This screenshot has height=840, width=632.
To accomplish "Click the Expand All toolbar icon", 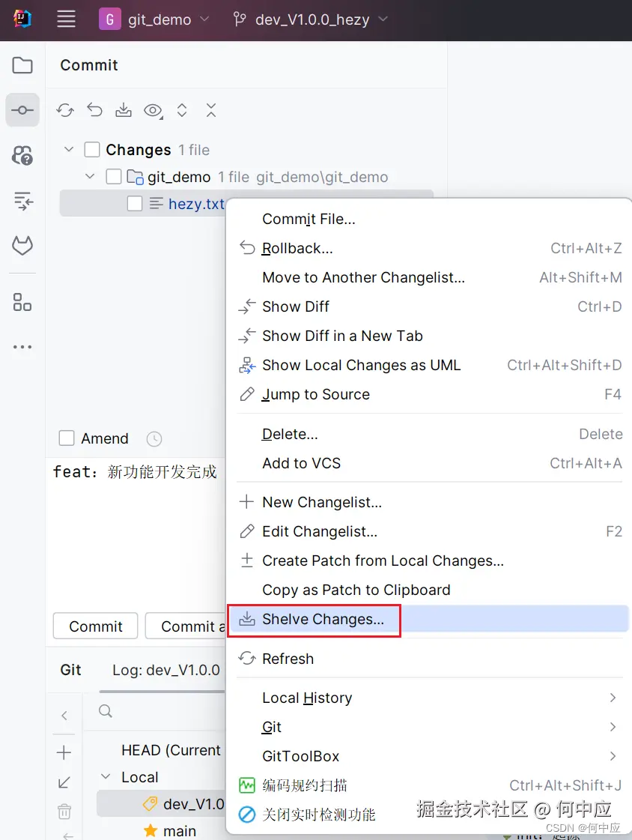I will click(182, 110).
